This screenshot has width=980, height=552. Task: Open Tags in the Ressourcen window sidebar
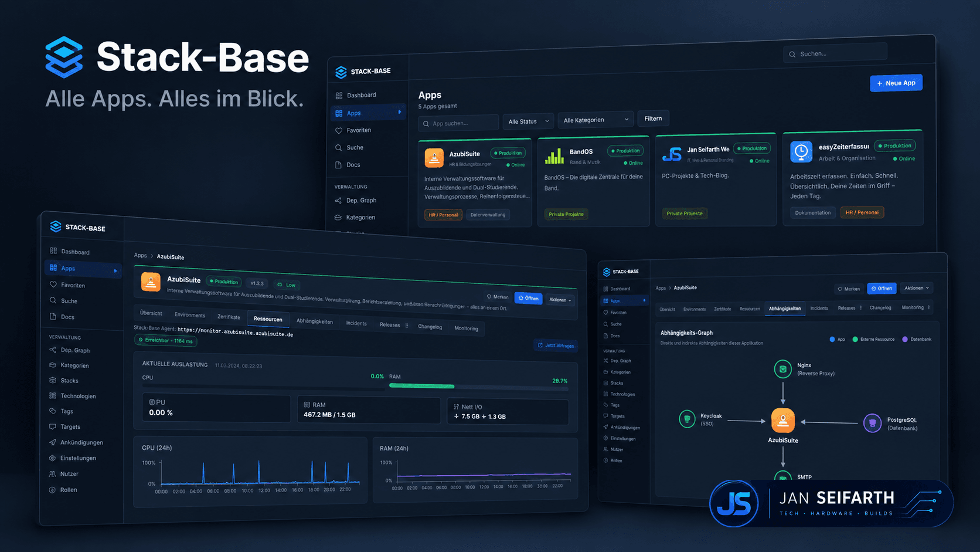[62, 411]
